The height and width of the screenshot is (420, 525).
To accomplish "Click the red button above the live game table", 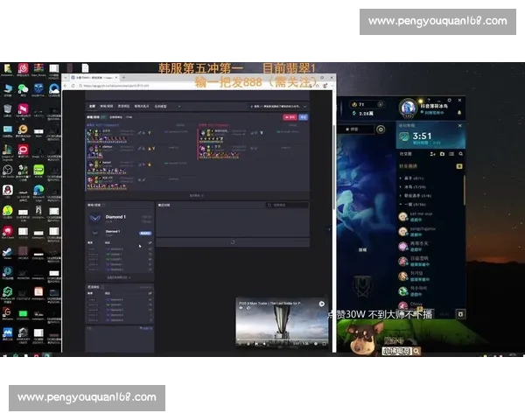I will 289,115.
